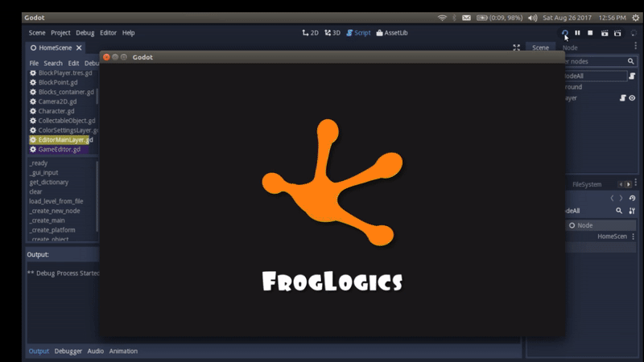
Task: Open Character.gd script
Action: pyautogui.click(x=56, y=111)
